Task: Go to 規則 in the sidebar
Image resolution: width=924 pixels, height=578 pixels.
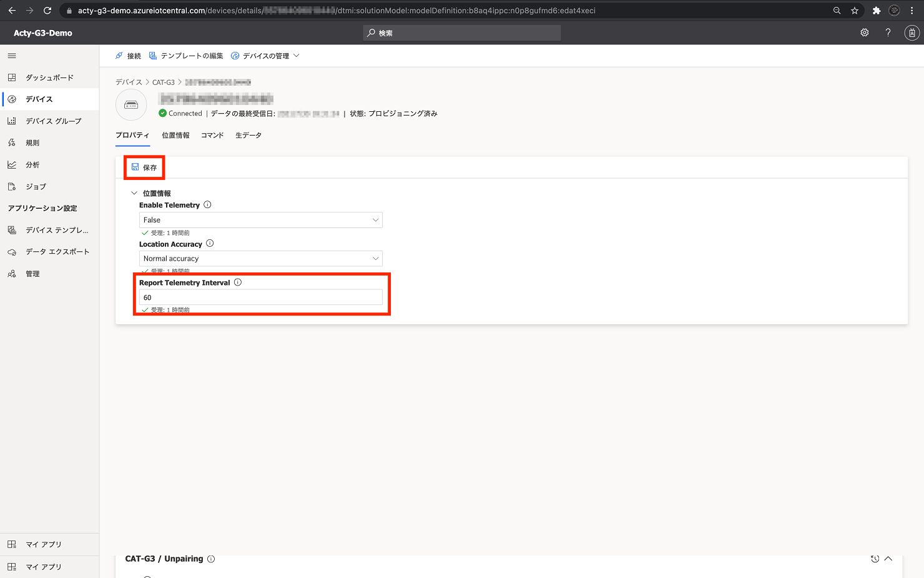Action: (x=49, y=143)
